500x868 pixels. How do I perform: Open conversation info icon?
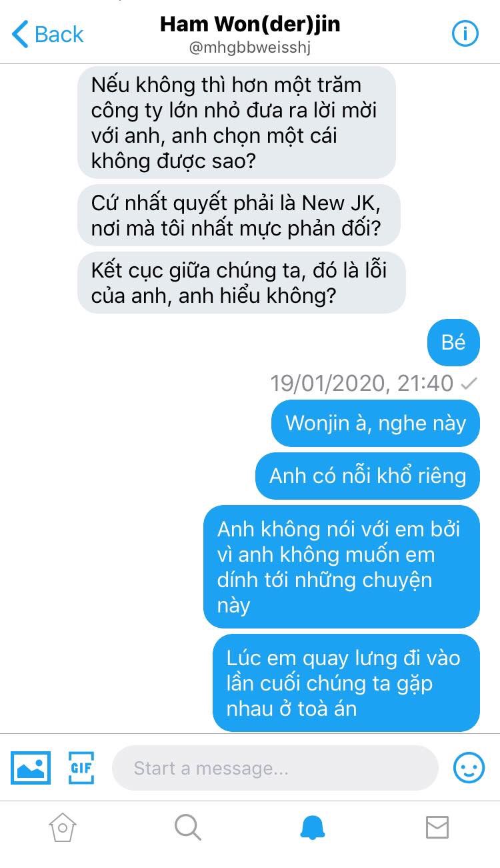click(x=465, y=34)
